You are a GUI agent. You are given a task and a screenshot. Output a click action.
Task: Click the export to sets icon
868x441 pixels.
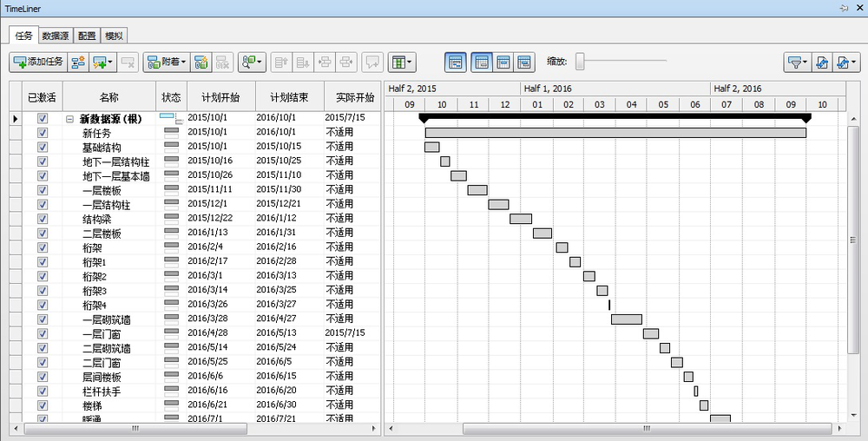(x=822, y=63)
